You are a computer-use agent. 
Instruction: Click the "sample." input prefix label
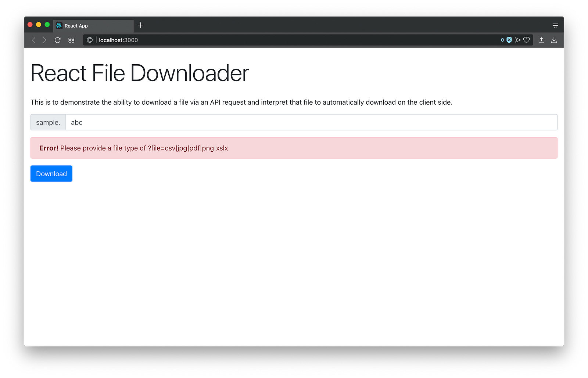(x=48, y=122)
